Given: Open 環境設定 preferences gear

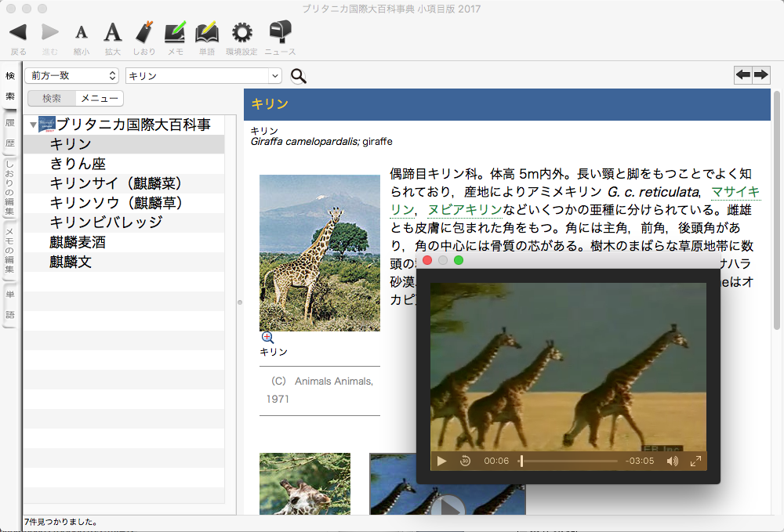Looking at the screenshot, I should tap(241, 33).
